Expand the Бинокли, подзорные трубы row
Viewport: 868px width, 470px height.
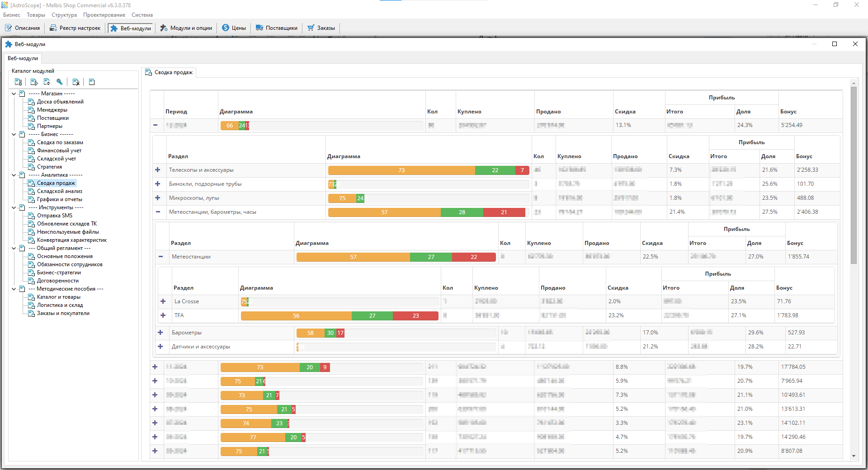(x=158, y=184)
